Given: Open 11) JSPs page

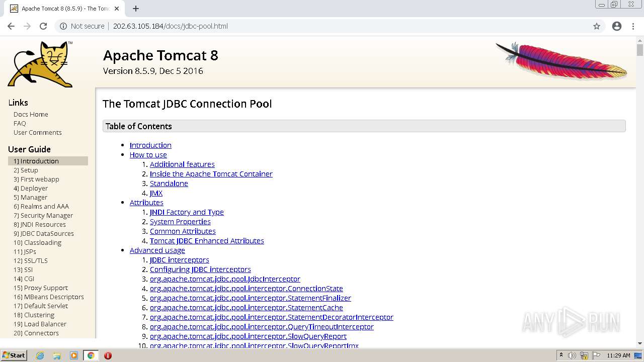Looking at the screenshot, I should pos(25,251).
